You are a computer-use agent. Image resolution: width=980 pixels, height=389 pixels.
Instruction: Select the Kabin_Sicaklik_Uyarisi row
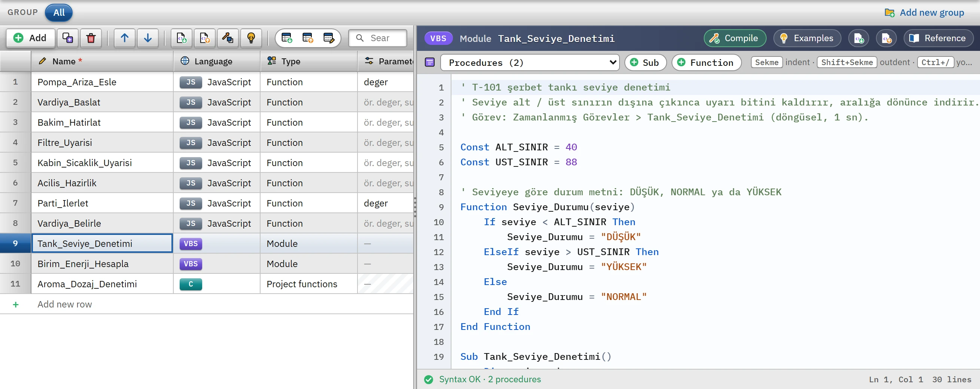coord(207,163)
